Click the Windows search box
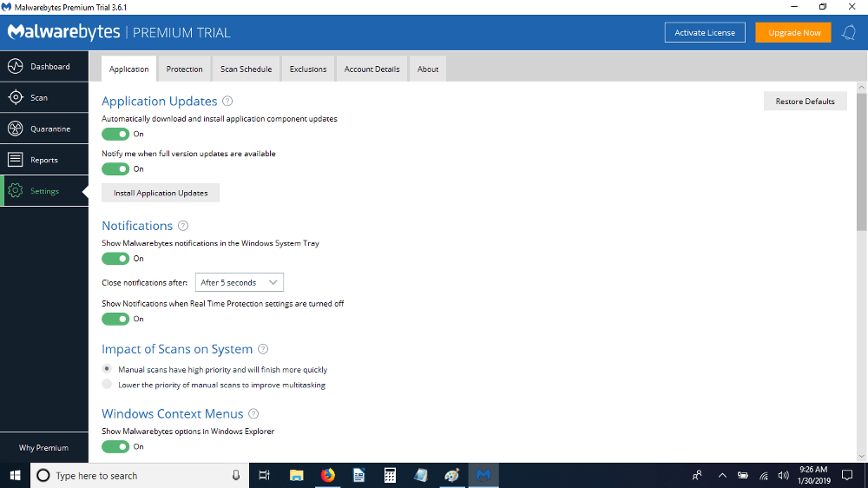 click(140, 475)
